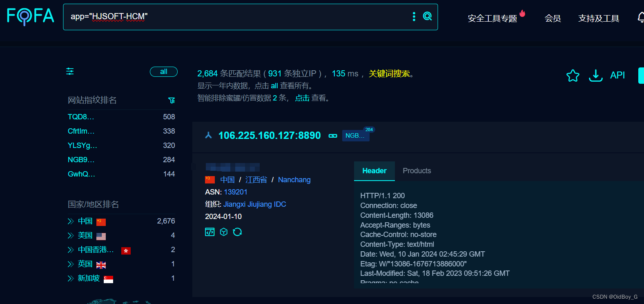
Task: Click the NGB... fingerprint tag
Action: point(356,136)
